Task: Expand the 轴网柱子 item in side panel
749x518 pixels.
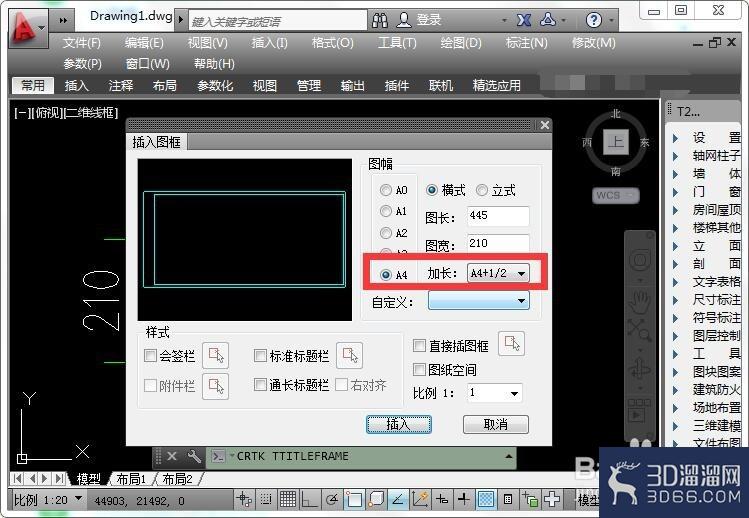Action: [675, 156]
